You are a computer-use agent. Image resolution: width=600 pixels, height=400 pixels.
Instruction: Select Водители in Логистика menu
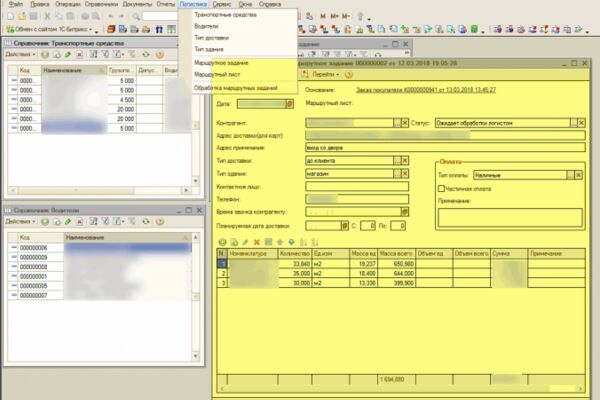(206, 26)
